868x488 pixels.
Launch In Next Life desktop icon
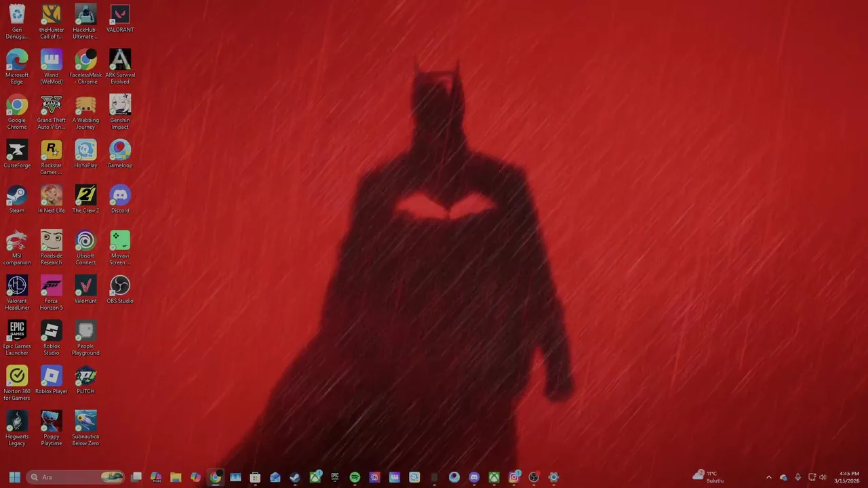pyautogui.click(x=52, y=199)
